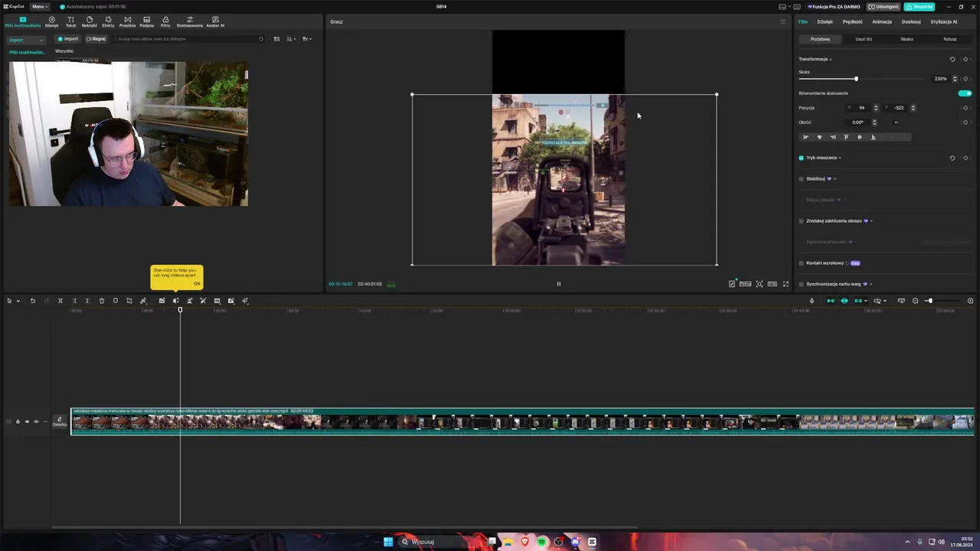Viewport: 980px width, 551px height.
Task: Zoom in the timeline with plus icon
Action: 971,301
